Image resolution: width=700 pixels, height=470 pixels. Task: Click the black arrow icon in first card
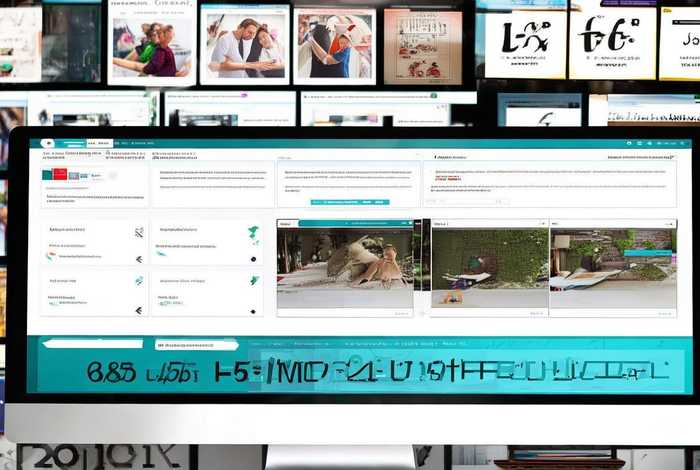click(138, 258)
